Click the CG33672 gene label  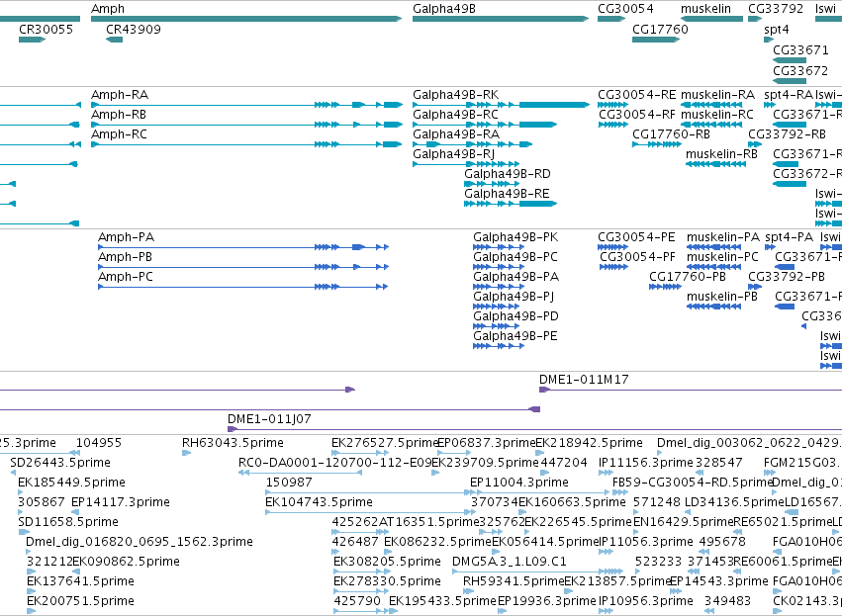(800, 71)
